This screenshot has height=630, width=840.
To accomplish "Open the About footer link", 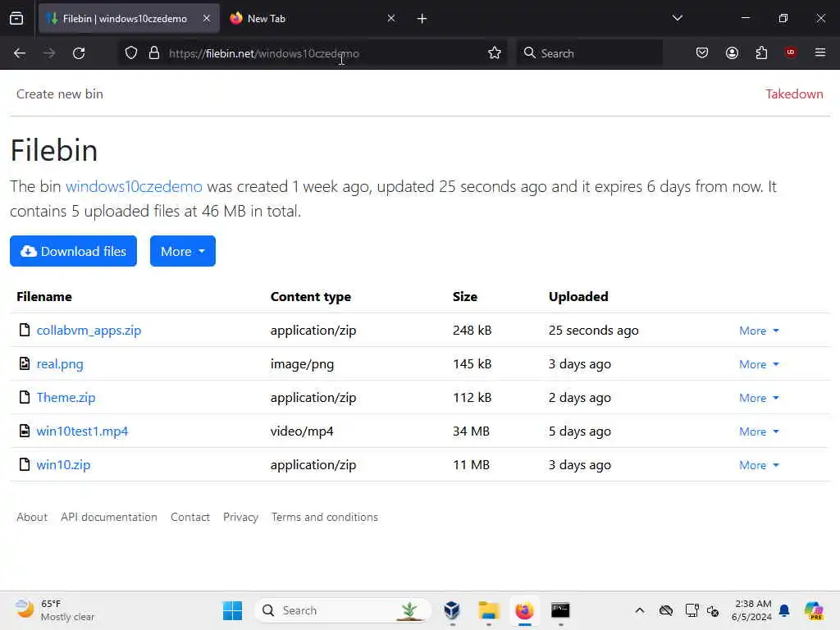I will click(32, 517).
